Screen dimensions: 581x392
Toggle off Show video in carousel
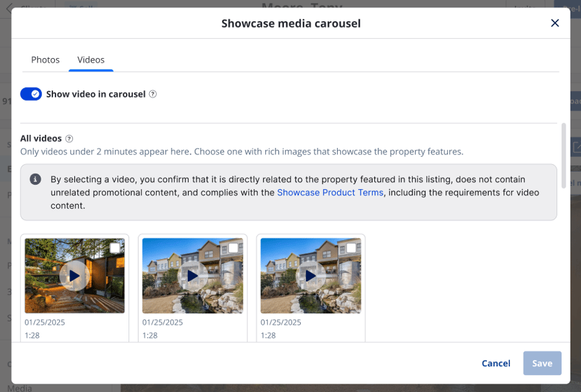click(31, 94)
